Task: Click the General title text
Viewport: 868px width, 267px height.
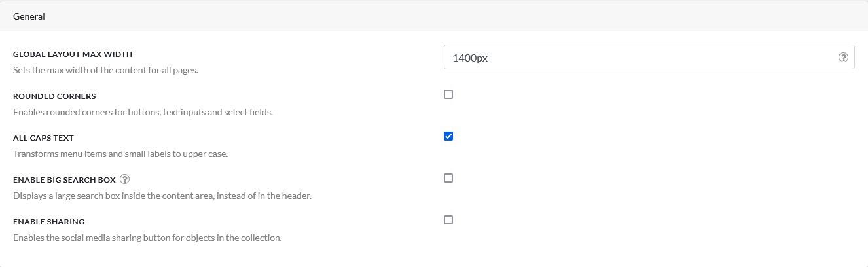Action: coord(29,16)
